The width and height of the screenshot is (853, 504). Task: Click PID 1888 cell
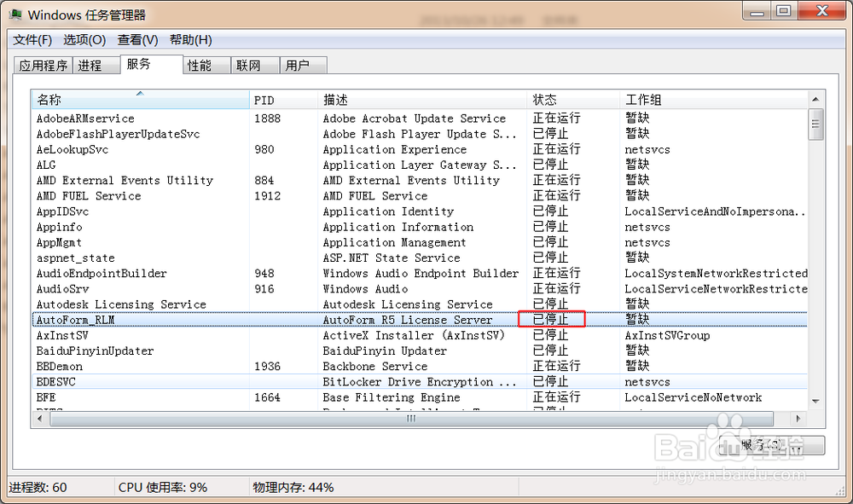[268, 119]
